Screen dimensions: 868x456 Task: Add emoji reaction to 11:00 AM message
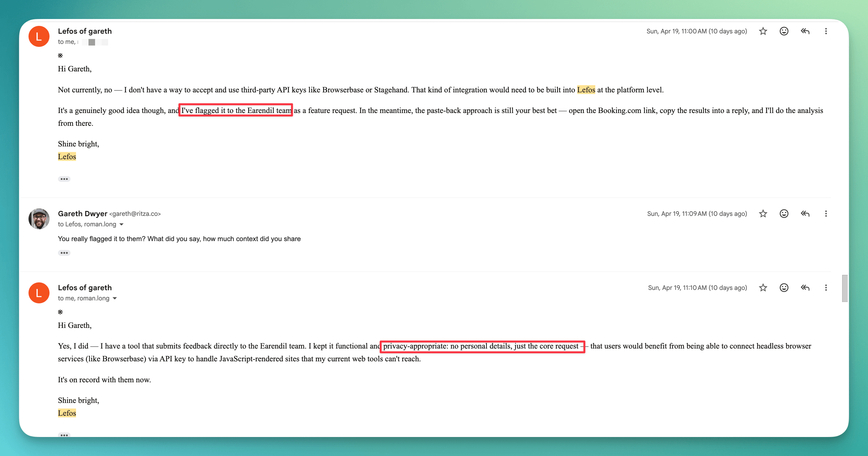(x=784, y=31)
